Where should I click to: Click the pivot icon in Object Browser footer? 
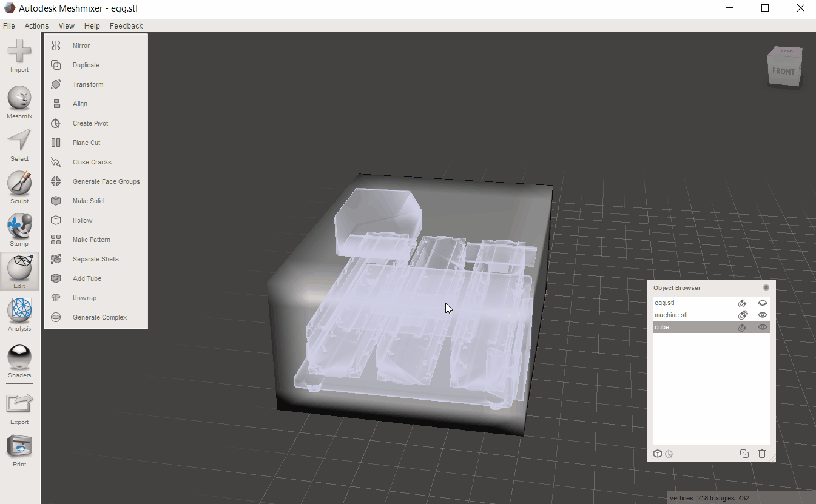[x=669, y=454]
